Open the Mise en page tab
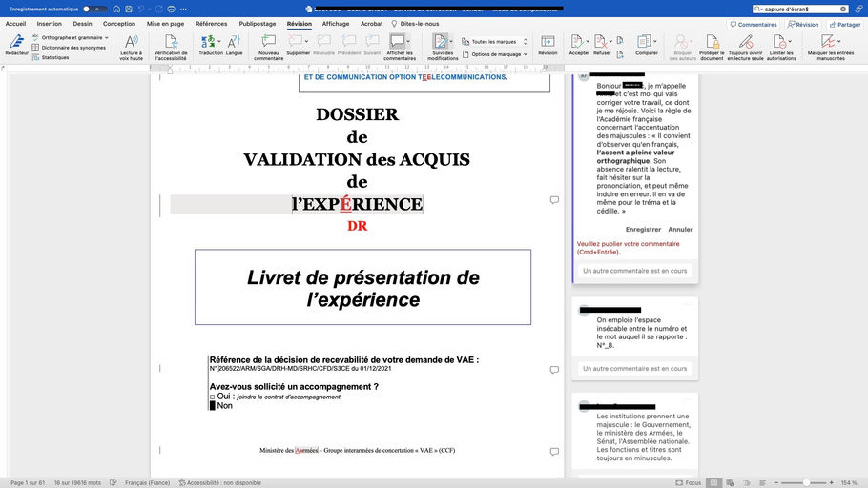The image size is (868, 488). [x=166, y=24]
